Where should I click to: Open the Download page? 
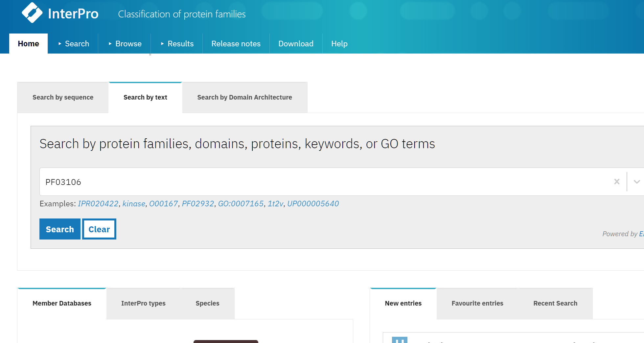pos(296,44)
